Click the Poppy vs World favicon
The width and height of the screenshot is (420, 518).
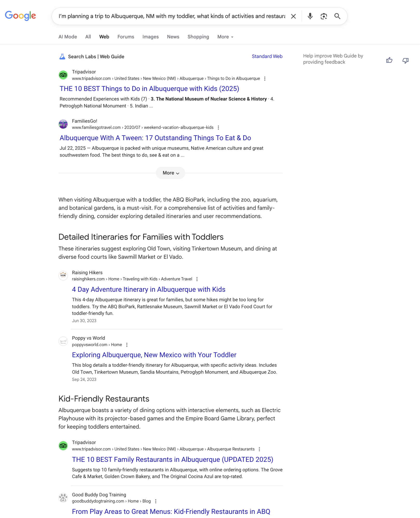(x=63, y=341)
